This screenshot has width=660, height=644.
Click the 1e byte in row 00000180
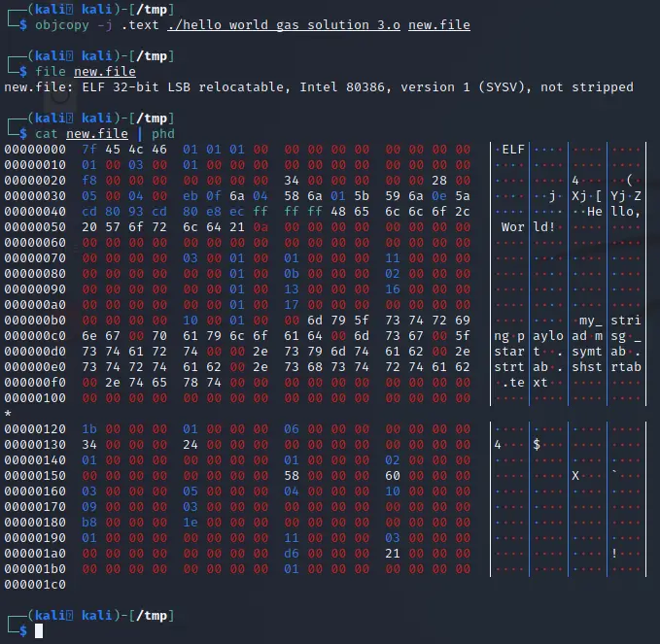pos(191,523)
